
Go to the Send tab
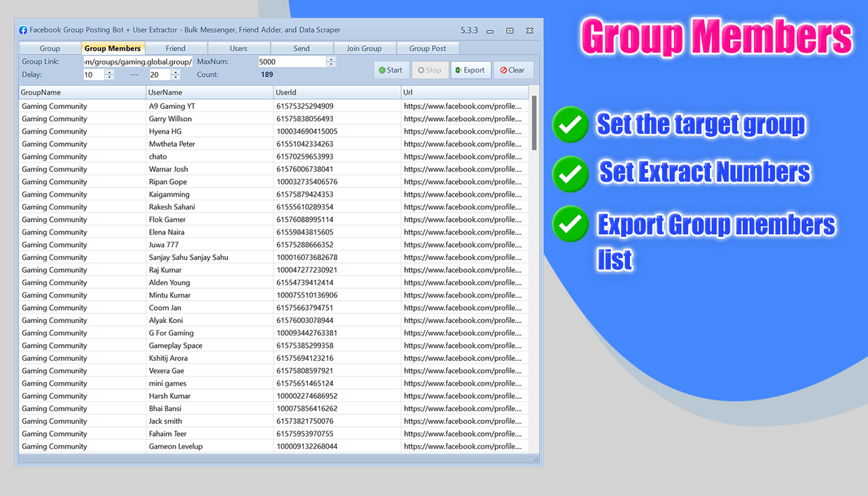[302, 48]
